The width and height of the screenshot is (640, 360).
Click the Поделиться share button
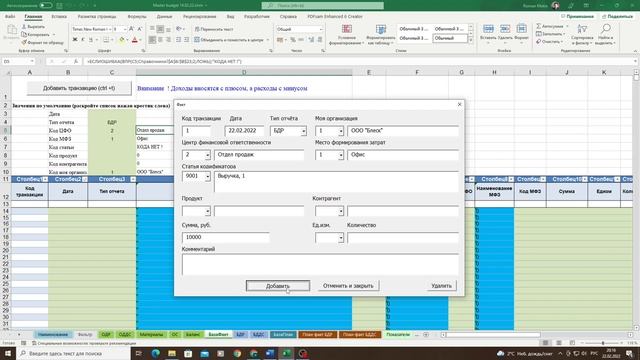pos(617,16)
